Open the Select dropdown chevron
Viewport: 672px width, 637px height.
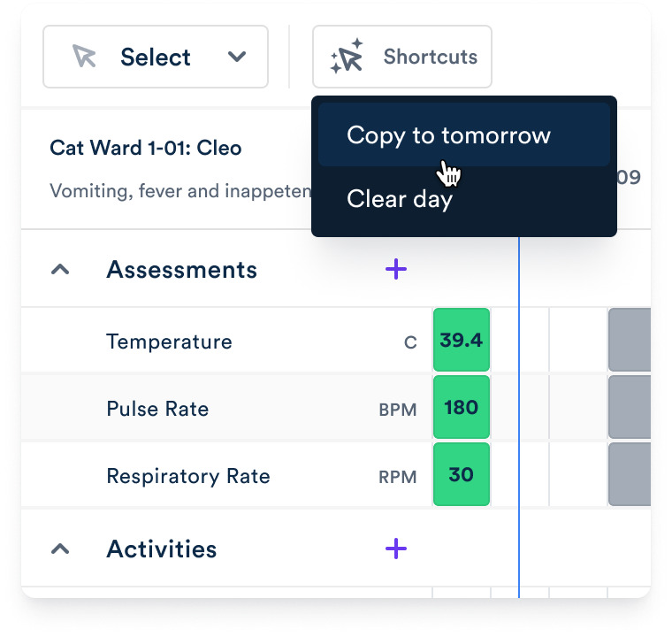[236, 57]
